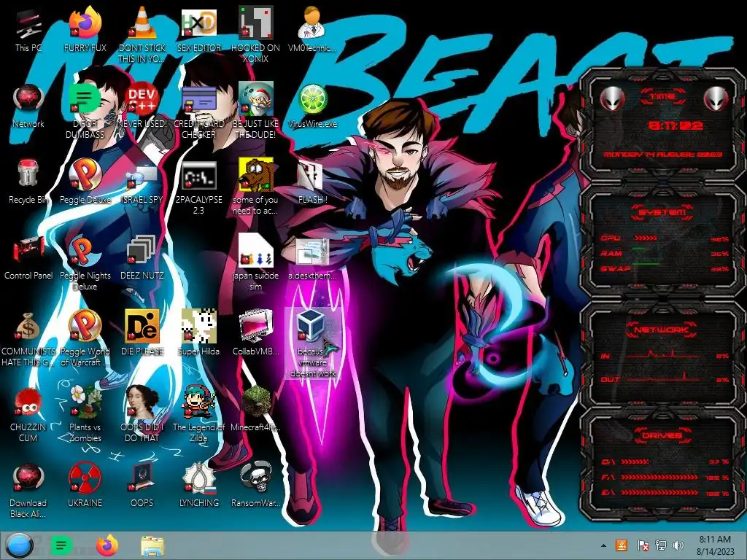This screenshot has height=560, width=747.
Task: Click the C:\ drive usage bar
Action: (635, 462)
